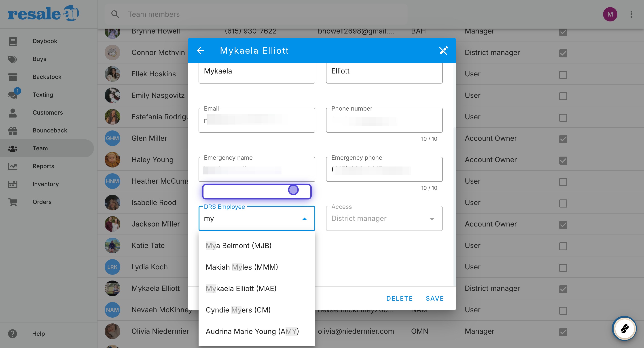Select Cyndie Myers (CM) option
Screen dimensions: 644x348
(x=257, y=310)
